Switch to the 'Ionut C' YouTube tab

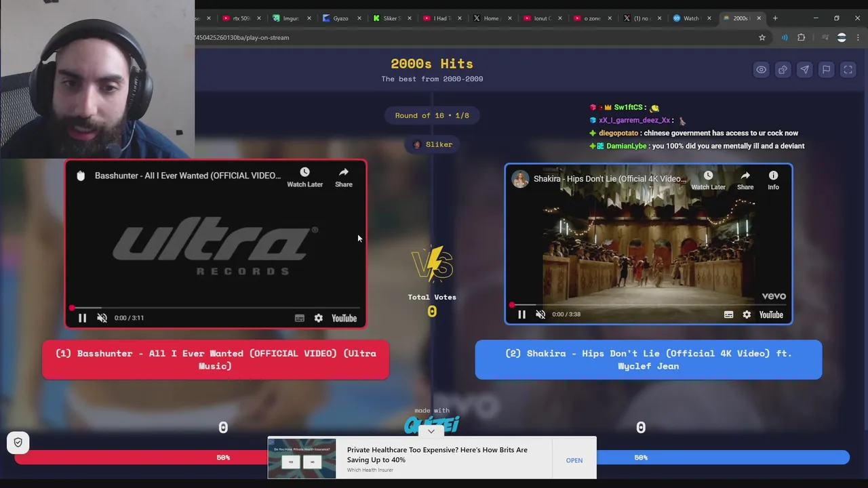[x=541, y=18]
